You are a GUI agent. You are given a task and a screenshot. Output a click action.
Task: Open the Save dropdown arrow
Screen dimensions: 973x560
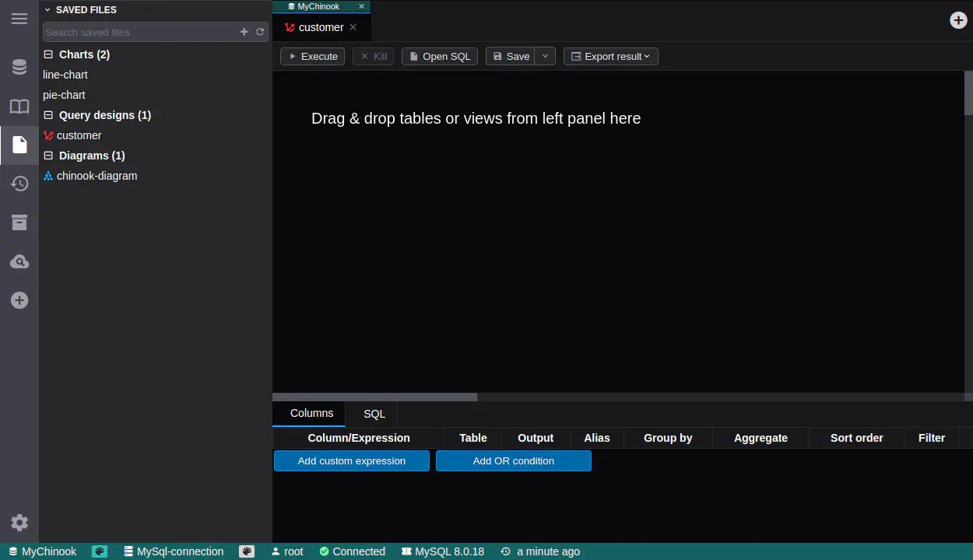click(545, 56)
